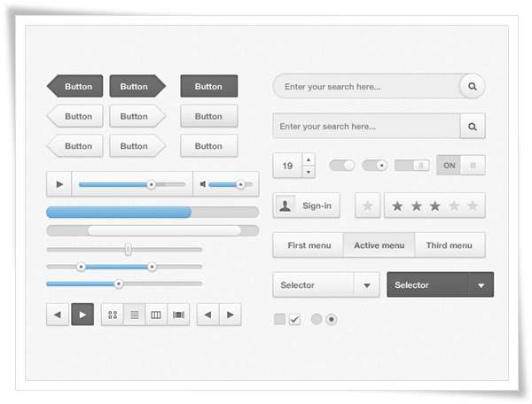The height and width of the screenshot is (404, 532).
Task: Select Active menu tab
Action: point(379,245)
